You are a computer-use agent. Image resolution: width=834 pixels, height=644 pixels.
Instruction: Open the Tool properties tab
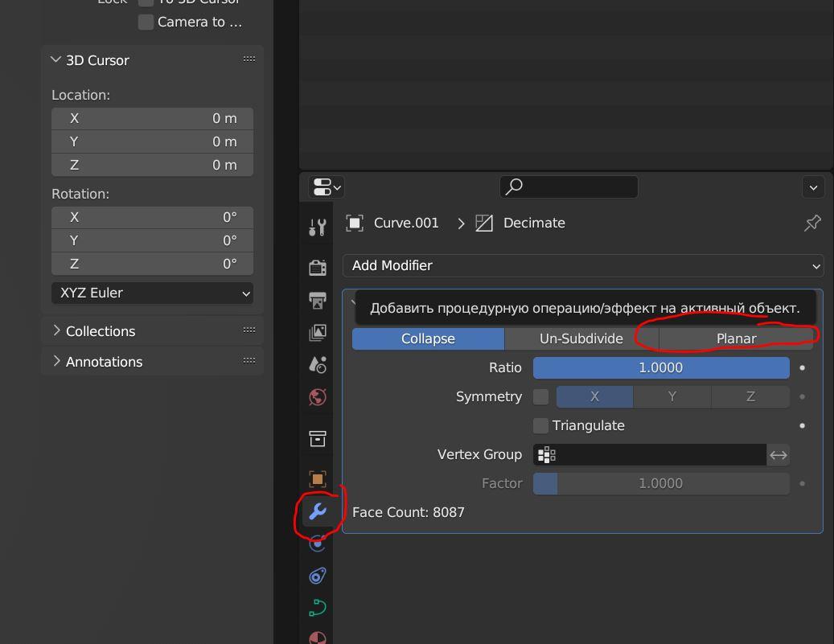coord(318,227)
